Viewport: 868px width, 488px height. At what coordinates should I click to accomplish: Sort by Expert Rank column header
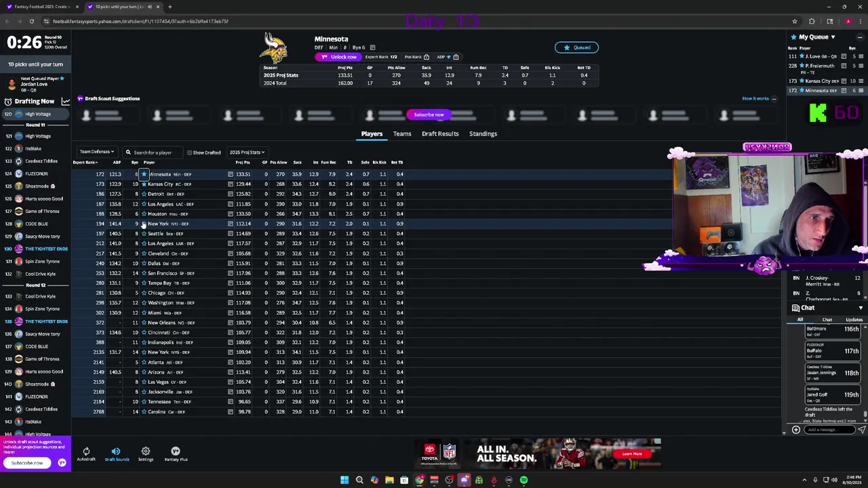click(85, 162)
